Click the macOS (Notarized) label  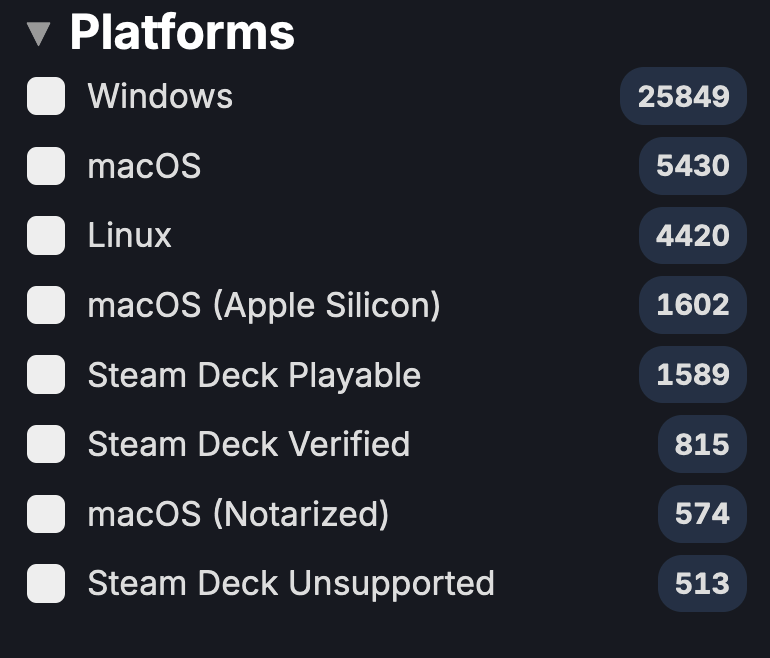(238, 514)
